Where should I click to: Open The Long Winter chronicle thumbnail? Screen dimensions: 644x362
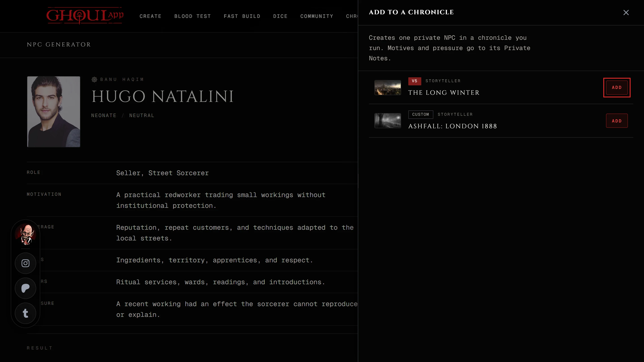(x=388, y=87)
